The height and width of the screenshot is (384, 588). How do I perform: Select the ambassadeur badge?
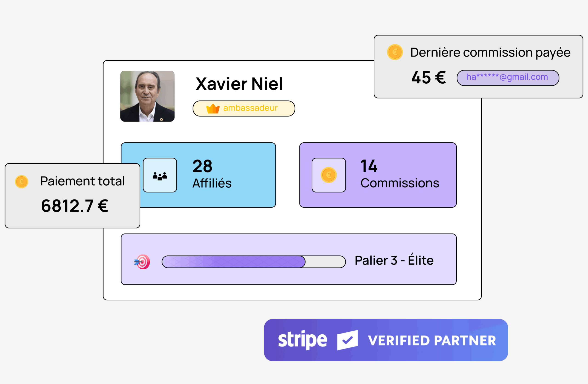point(244,108)
